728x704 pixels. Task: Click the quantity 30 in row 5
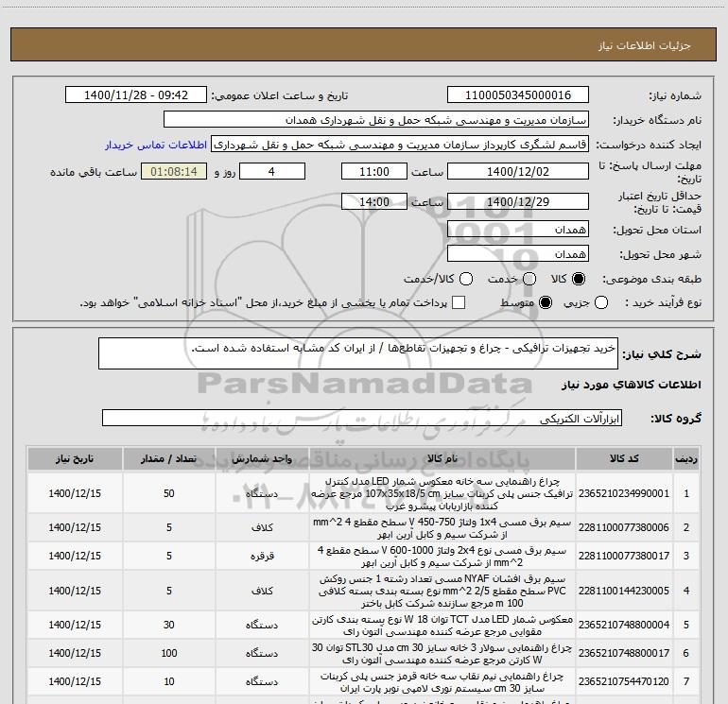[x=168, y=625]
